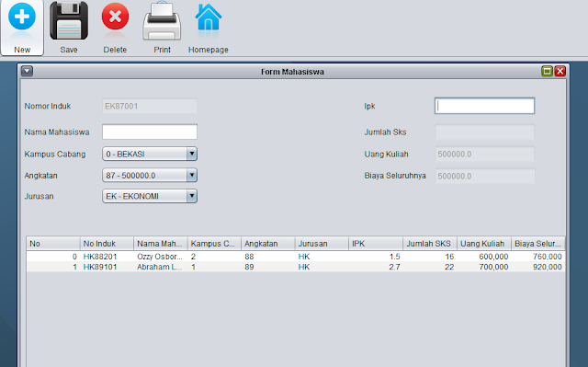Click into the Ipk input field

coord(484,106)
